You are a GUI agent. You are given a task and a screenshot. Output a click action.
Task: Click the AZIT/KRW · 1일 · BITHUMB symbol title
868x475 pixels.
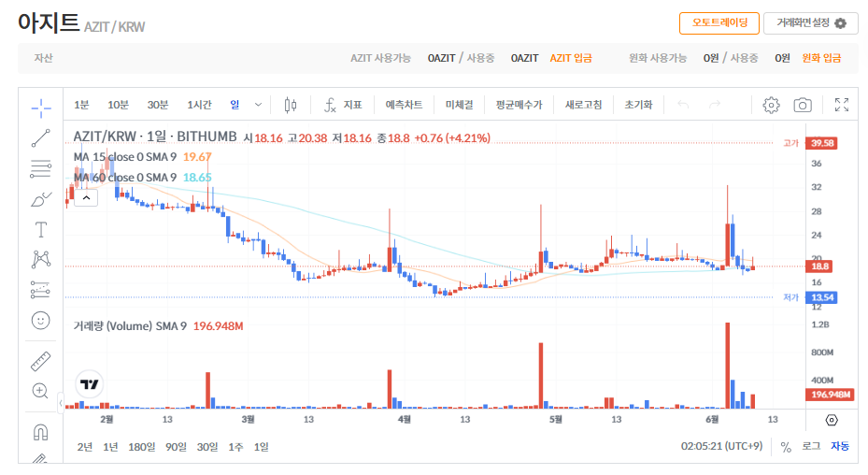click(x=155, y=137)
